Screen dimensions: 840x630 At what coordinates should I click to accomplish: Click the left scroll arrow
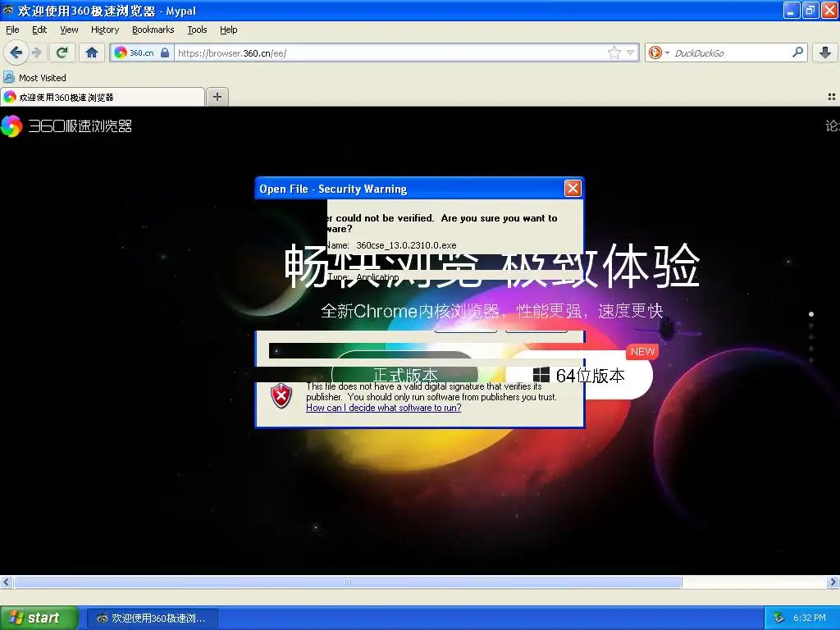point(6,582)
